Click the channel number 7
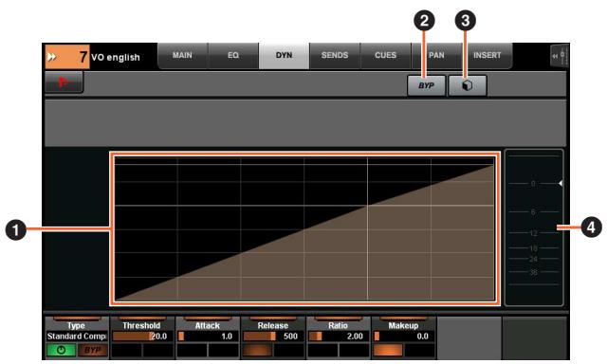 pos(83,57)
